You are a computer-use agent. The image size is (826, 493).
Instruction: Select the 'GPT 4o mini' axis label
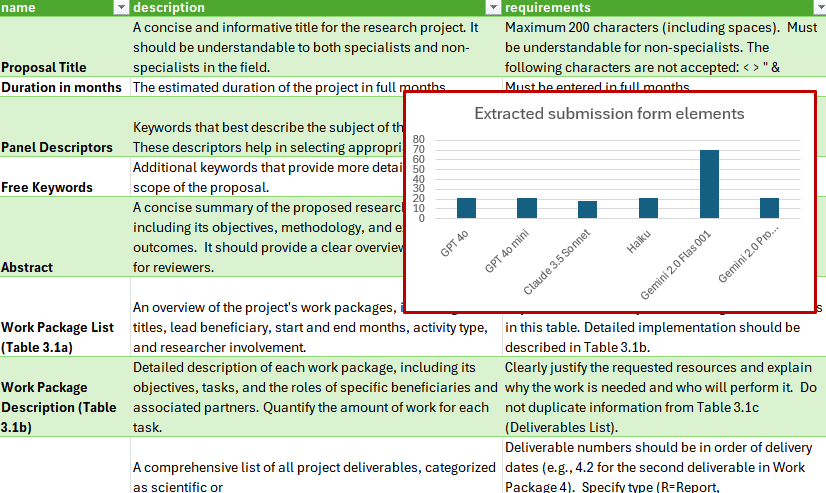coord(506,251)
